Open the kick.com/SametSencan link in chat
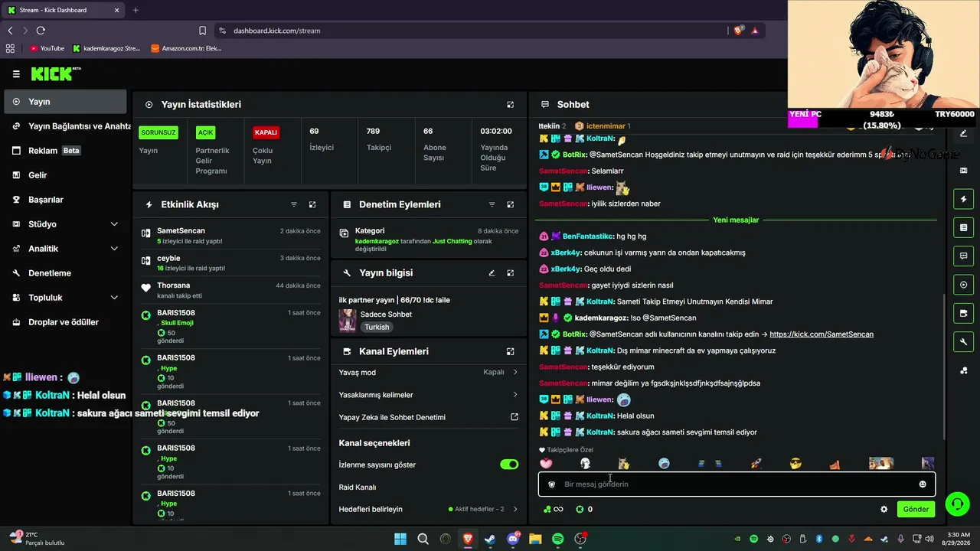980x551 pixels. coord(821,334)
